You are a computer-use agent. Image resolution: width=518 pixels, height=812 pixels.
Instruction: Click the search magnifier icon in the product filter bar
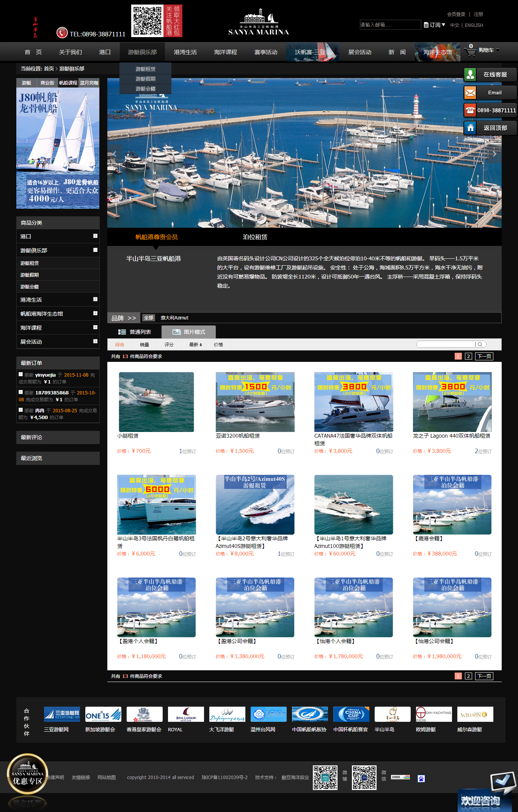(480, 344)
